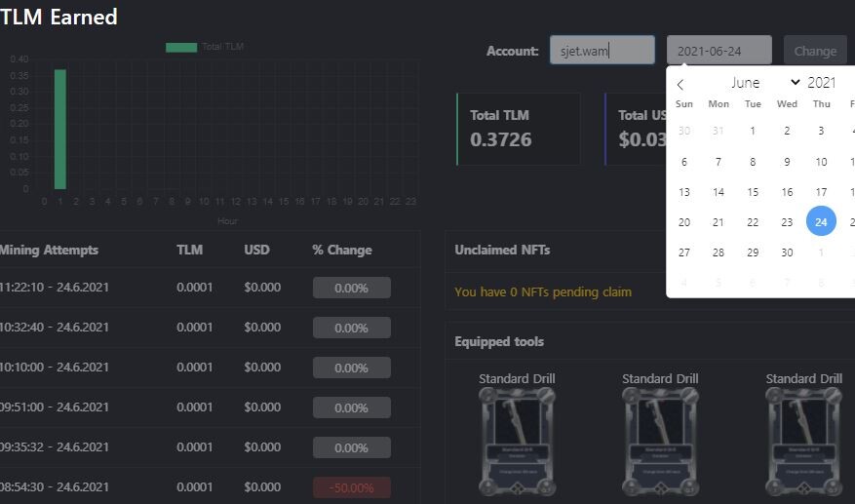
Task: Open the June month dropdown chevron
Action: coord(795,82)
